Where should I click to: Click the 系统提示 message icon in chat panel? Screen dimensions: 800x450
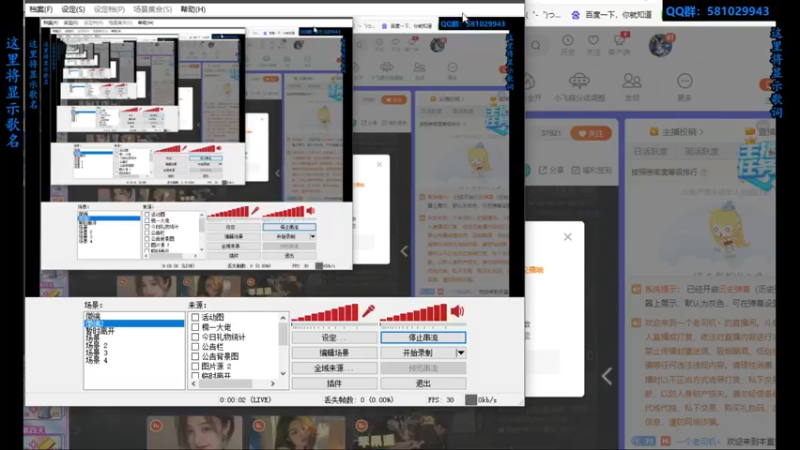(636, 289)
